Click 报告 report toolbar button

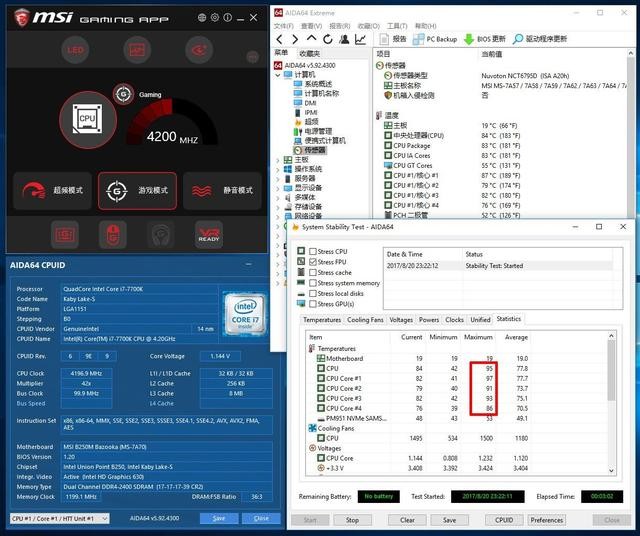pyautogui.click(x=393, y=39)
